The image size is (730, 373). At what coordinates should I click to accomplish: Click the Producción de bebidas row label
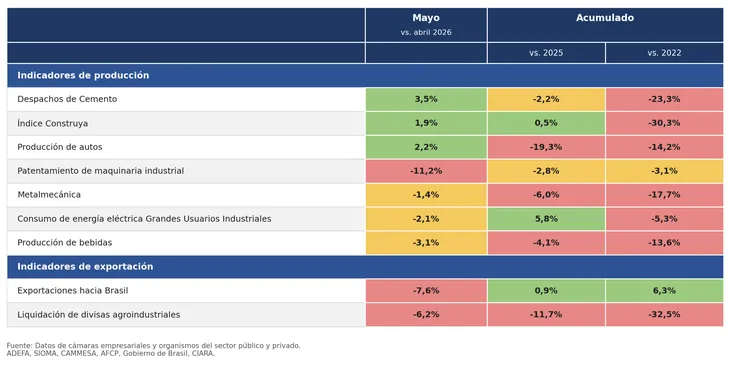tap(65, 243)
